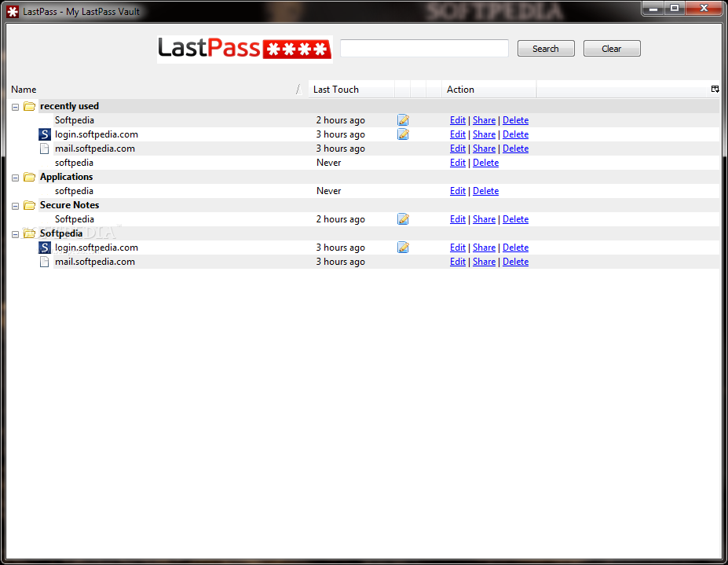This screenshot has height=565, width=728.
Task: Select 'Softpedia' entry name in recently used
Action: (75, 120)
